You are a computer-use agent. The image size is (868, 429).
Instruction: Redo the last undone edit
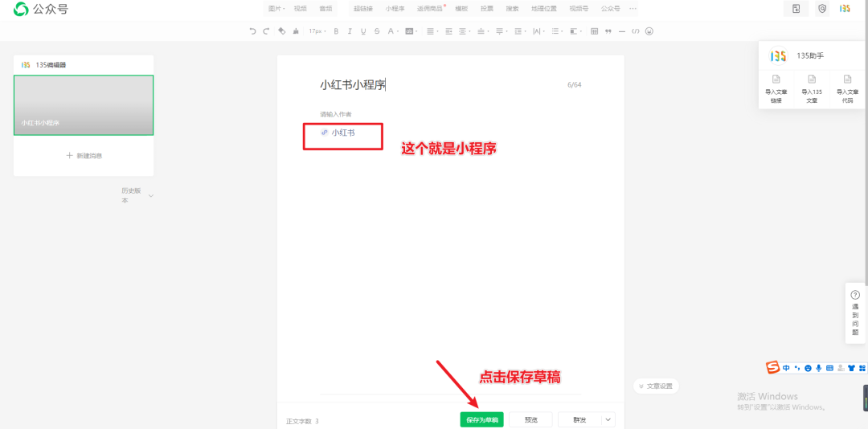pos(266,31)
